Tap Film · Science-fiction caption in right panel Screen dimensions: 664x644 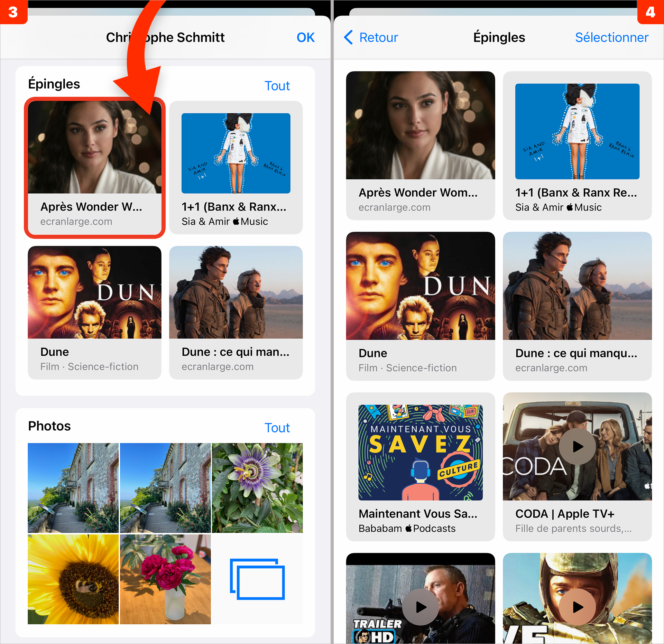tap(407, 368)
